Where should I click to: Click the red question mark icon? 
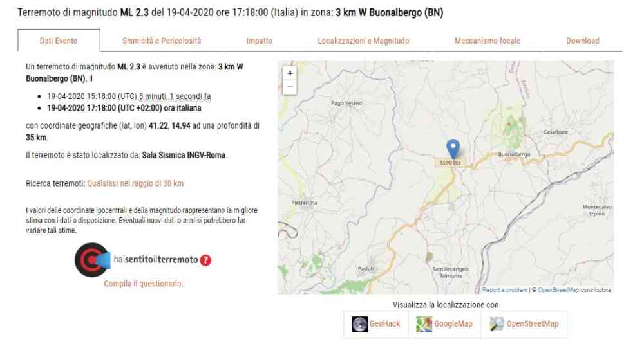[x=205, y=260]
